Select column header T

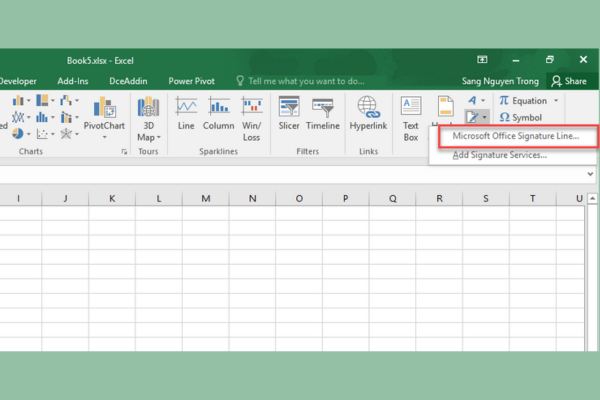tap(532, 198)
